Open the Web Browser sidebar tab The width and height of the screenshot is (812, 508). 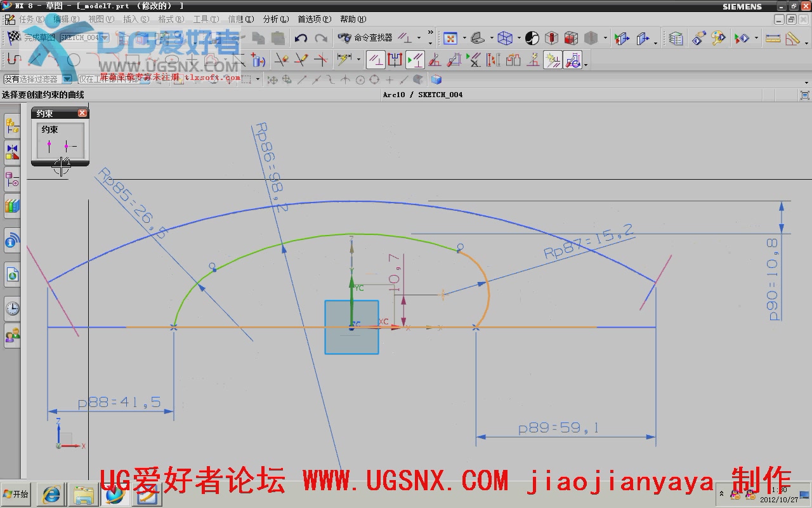click(12, 274)
